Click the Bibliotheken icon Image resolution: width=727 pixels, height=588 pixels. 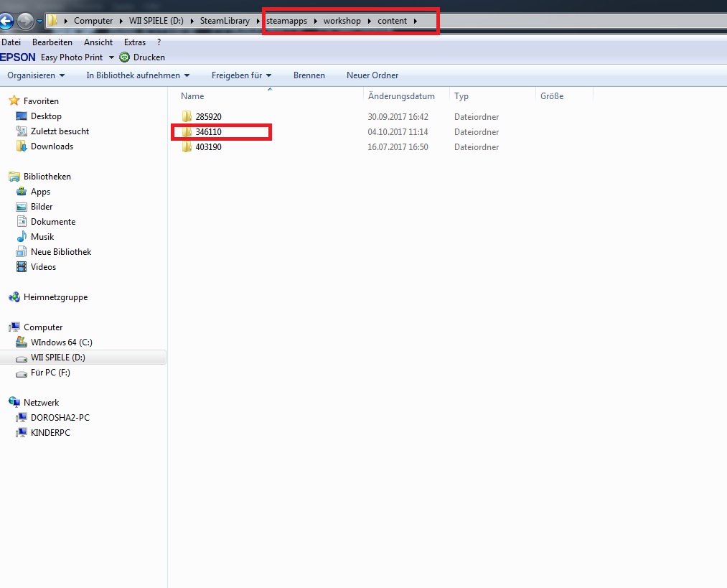click(x=14, y=176)
